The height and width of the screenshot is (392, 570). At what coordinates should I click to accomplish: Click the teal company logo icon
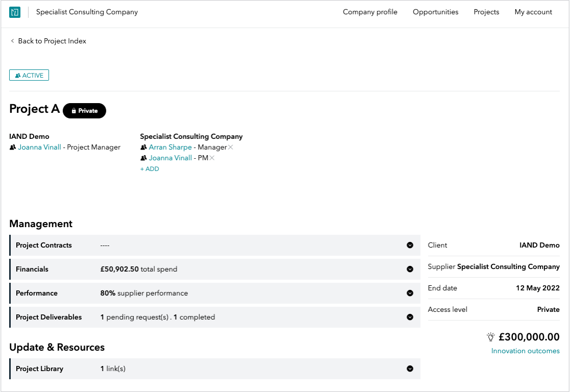pos(14,12)
